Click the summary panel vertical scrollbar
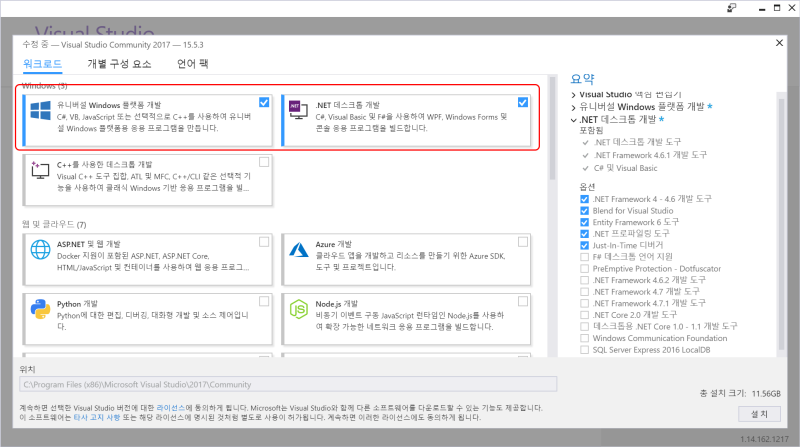This screenshot has height=447, width=800. click(x=781, y=224)
